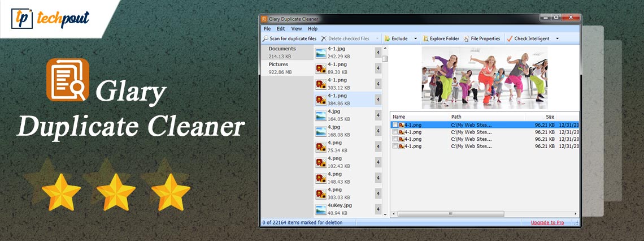Select the 4-1.jpg 242.29 KB thumbnail icon
The height and width of the screenshot is (241, 644).
coord(321,53)
